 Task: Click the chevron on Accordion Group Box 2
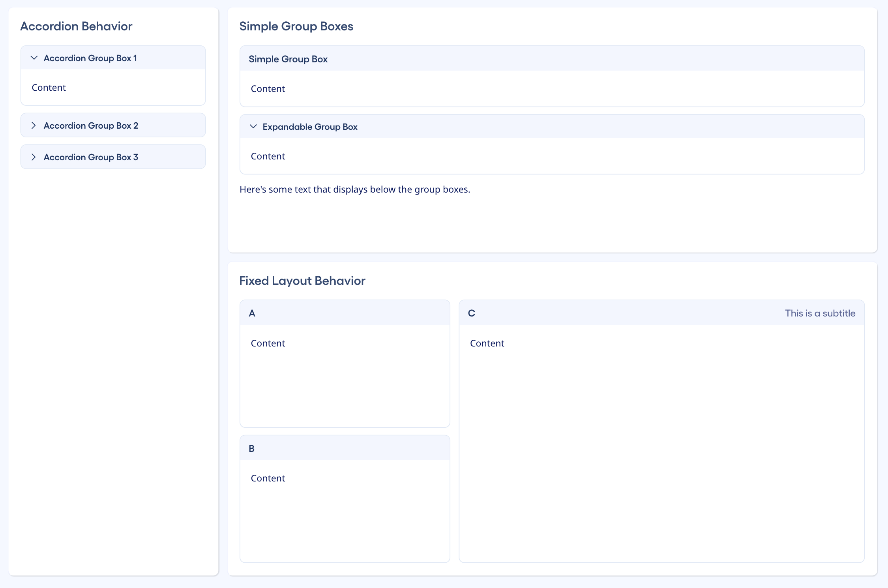pyautogui.click(x=34, y=125)
